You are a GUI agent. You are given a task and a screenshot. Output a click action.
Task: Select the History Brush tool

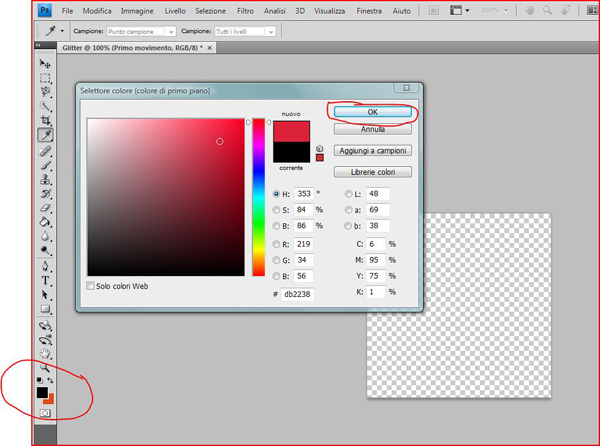45,194
